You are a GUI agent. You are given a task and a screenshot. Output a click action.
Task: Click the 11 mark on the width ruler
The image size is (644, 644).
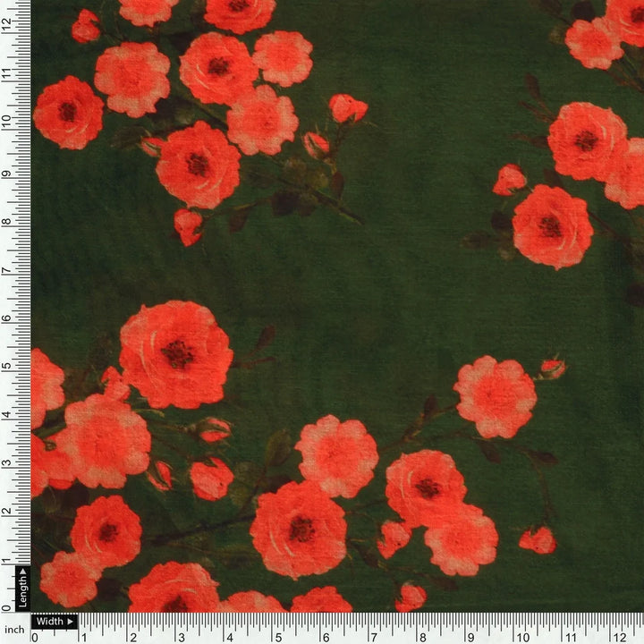(570, 637)
